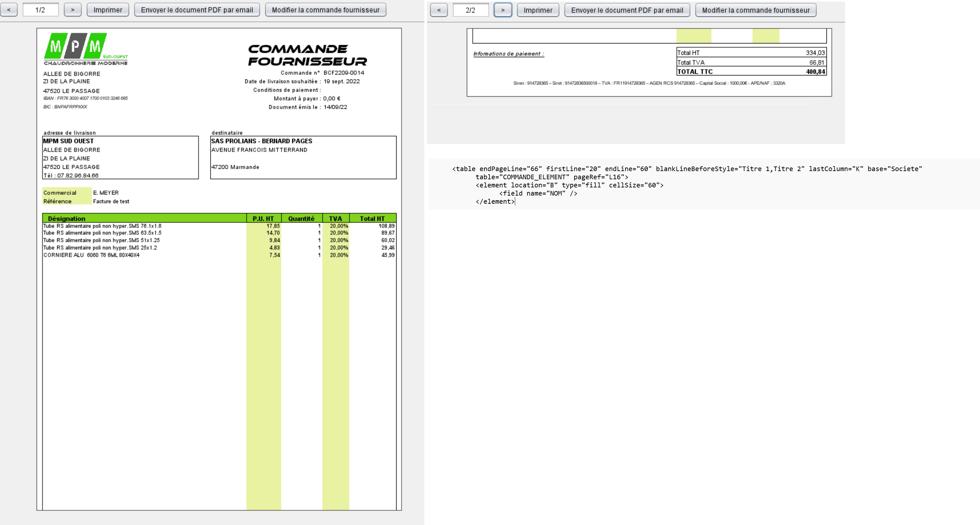Send PDF by email from left viewer

[197, 10]
